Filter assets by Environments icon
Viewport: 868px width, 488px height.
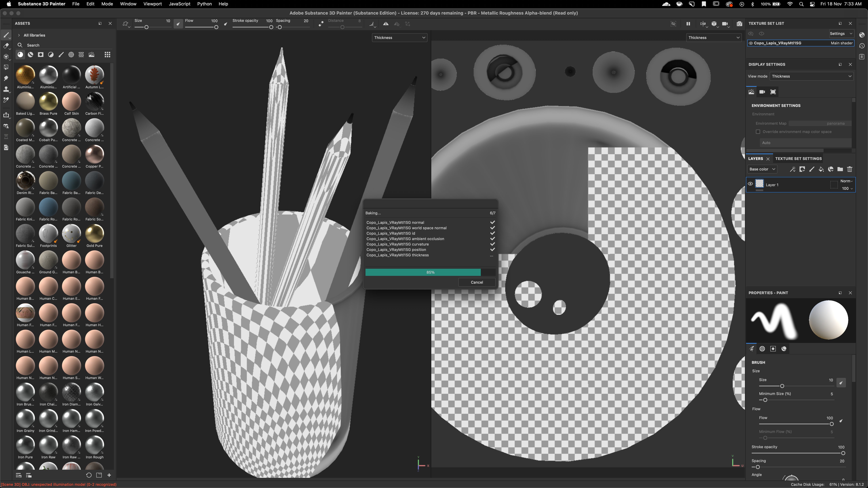coord(91,55)
